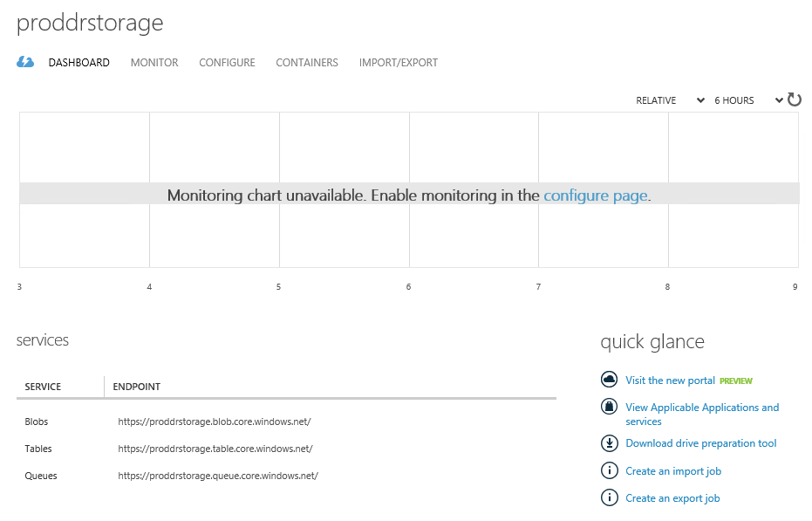The image size is (812, 521).
Task: Click the export job info icon
Action: [609, 497]
